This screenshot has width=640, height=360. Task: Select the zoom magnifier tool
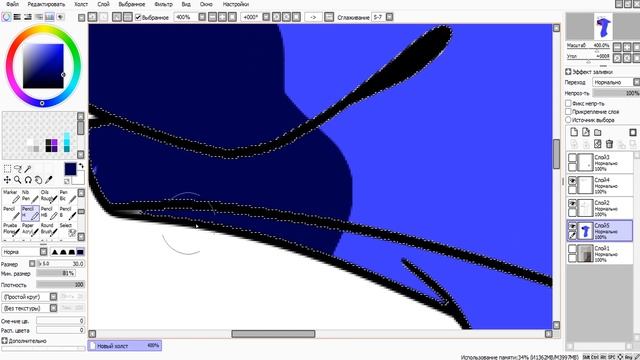click(18, 180)
